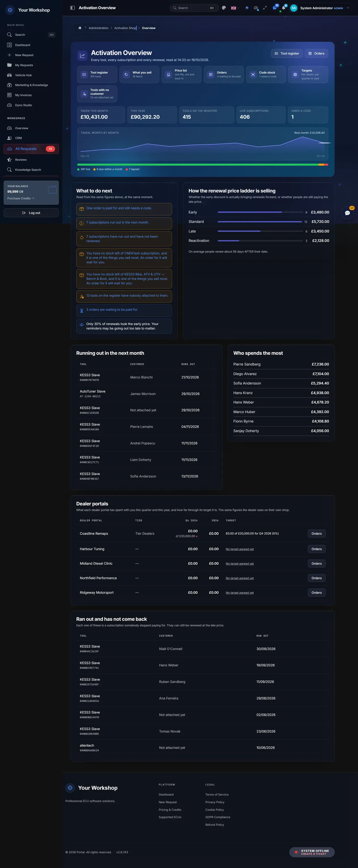Click the Log out button

click(x=31, y=213)
